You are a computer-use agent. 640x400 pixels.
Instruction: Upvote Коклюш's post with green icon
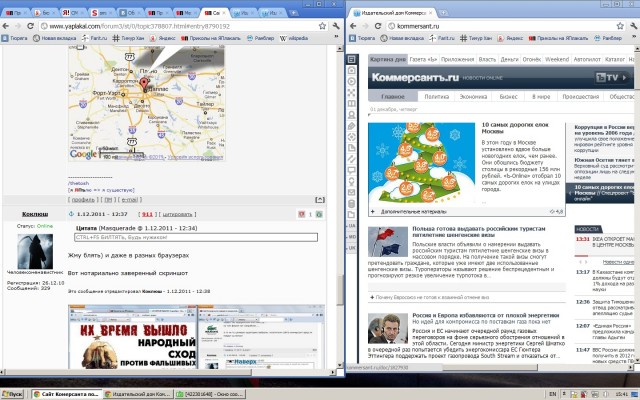point(319,214)
